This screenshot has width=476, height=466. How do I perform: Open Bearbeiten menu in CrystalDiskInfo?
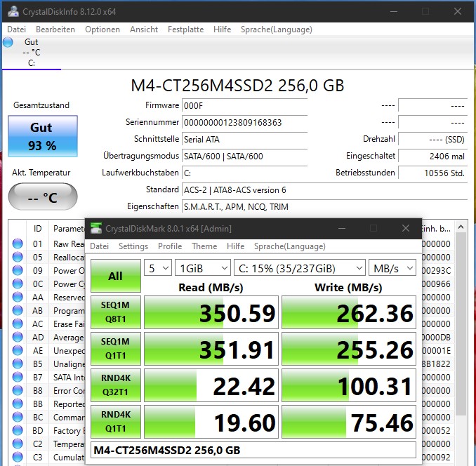(55, 29)
